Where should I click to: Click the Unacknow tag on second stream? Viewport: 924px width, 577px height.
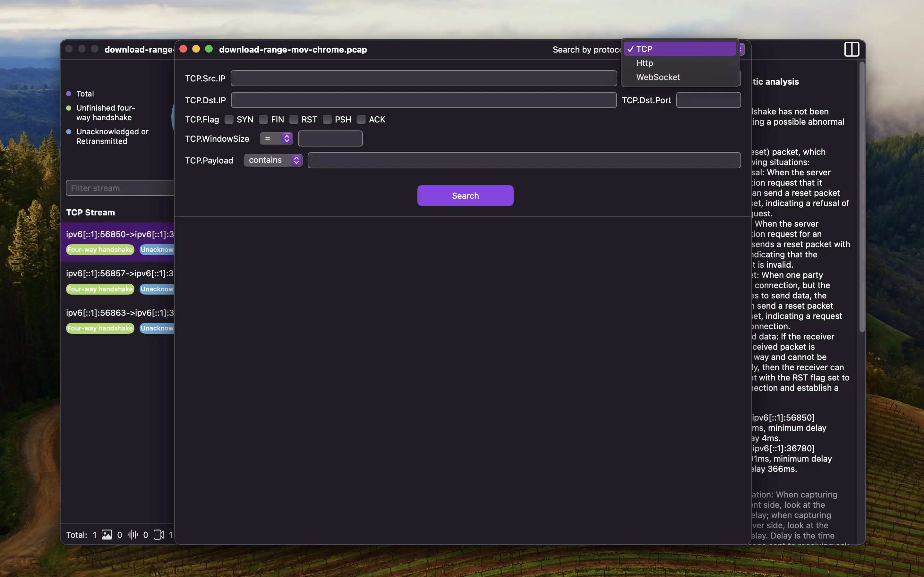coord(158,288)
